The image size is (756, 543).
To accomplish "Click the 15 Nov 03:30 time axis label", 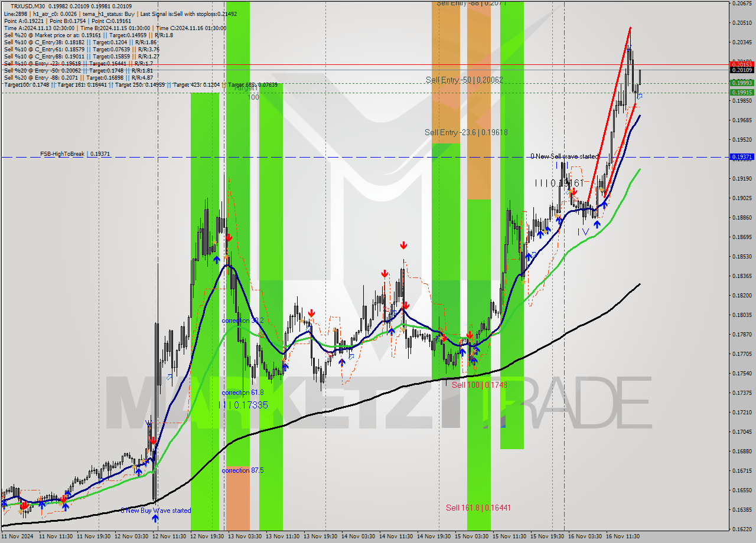I will click(471, 537).
